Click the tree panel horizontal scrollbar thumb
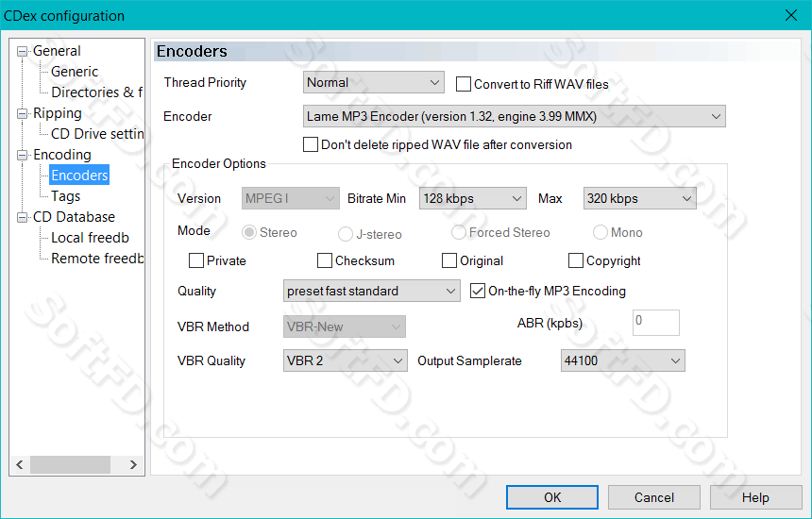This screenshot has width=812, height=519. [70, 464]
